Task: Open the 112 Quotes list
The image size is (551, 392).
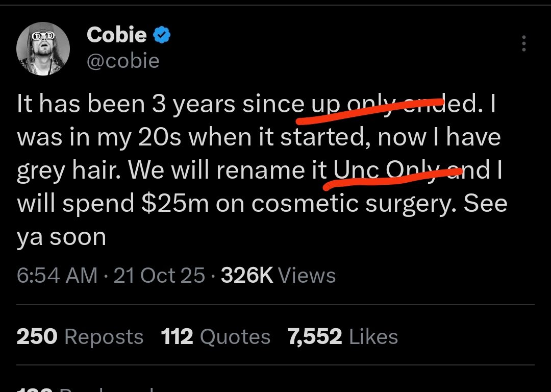Action: click(x=215, y=337)
